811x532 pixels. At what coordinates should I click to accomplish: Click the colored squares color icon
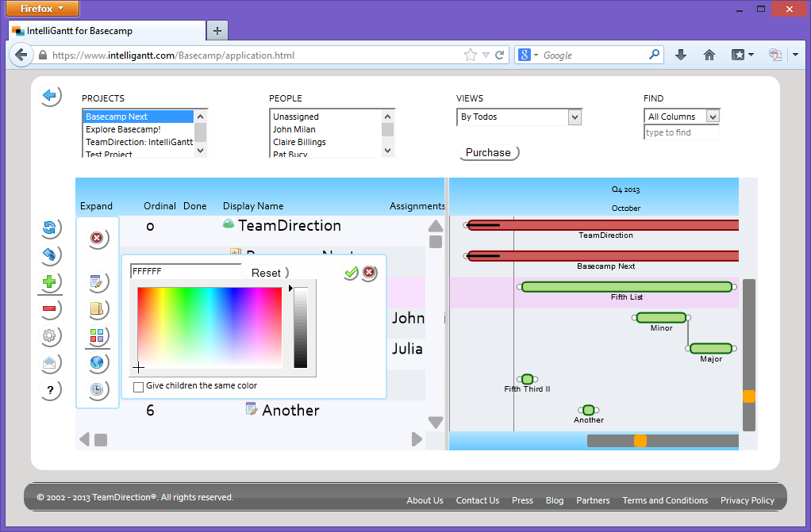pos(97,335)
